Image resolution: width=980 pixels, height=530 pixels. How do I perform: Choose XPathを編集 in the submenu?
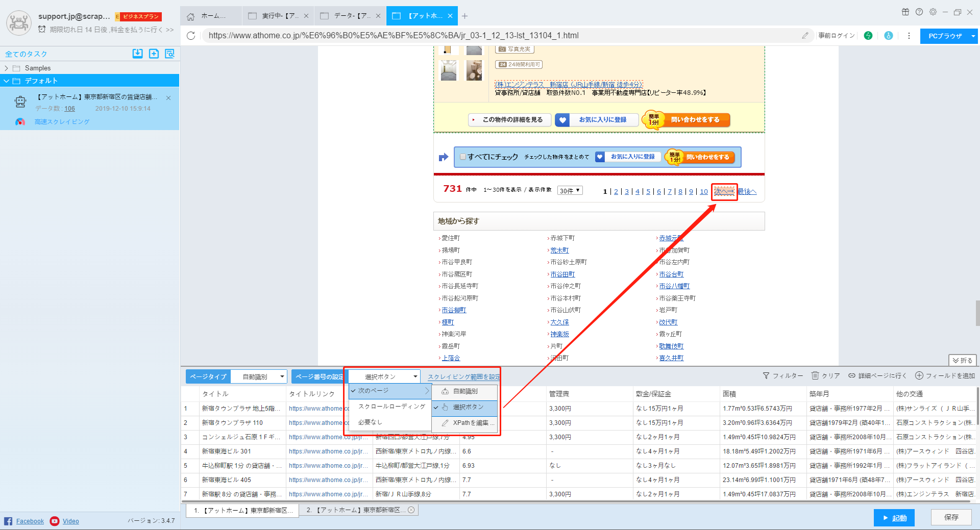(x=464, y=423)
